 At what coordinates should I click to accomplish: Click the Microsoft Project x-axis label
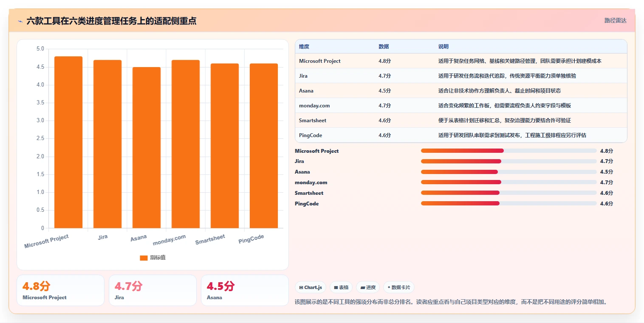click(46, 242)
